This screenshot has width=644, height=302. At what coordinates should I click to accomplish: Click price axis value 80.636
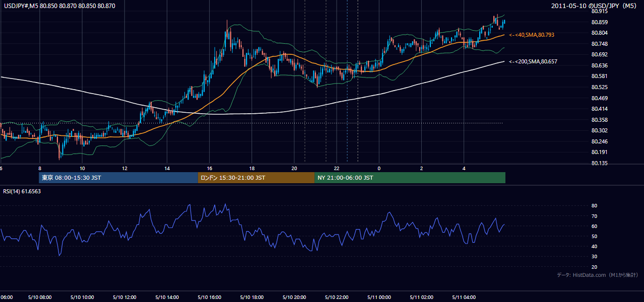[600, 65]
